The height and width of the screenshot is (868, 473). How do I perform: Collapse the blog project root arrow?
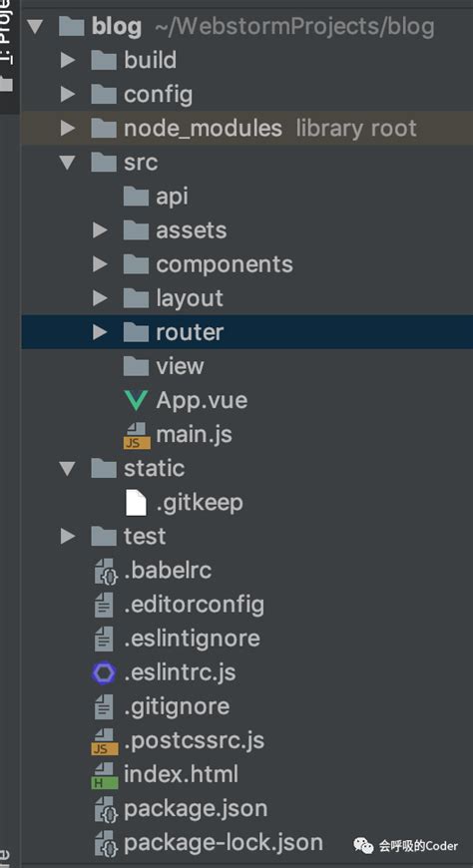pos(34,26)
